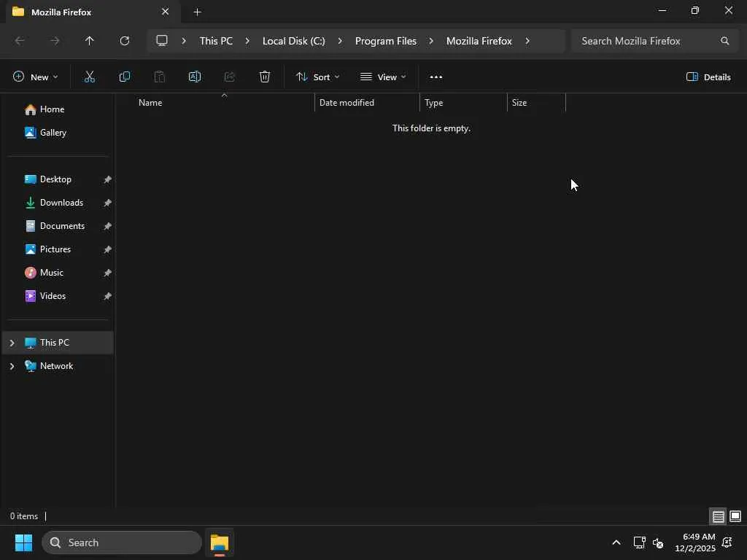
Task: Sort by Size column header
Action: point(536,102)
